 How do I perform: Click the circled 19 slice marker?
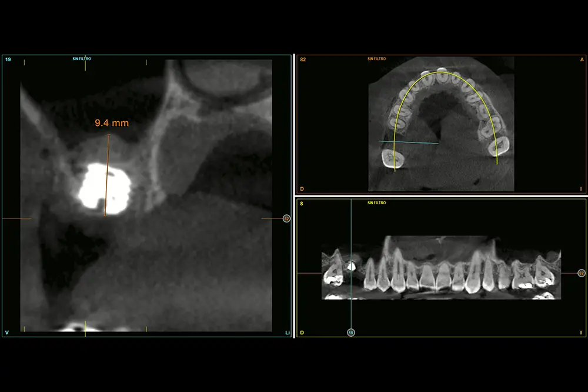coord(351,333)
